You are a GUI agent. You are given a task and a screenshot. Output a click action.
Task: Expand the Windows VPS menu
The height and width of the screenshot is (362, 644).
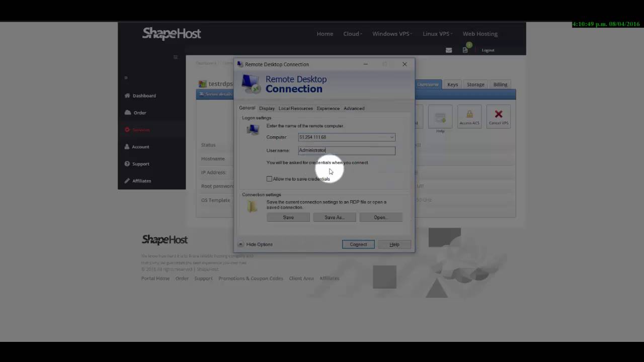click(x=392, y=34)
